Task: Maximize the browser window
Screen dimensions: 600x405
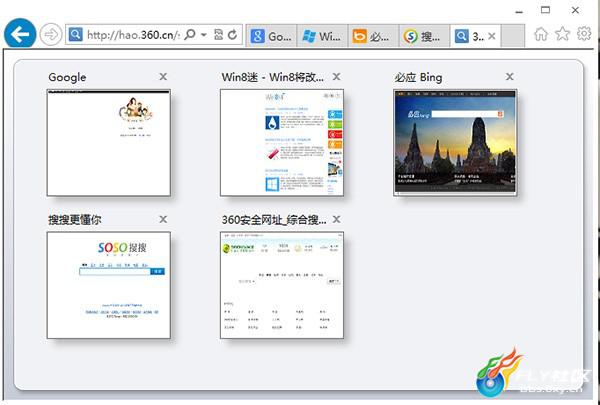Action: 546,10
